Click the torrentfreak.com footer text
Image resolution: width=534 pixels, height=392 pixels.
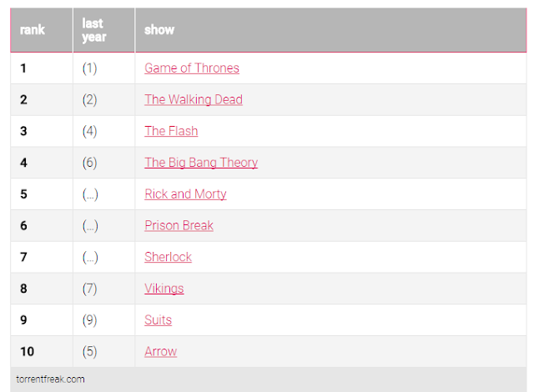(50, 379)
